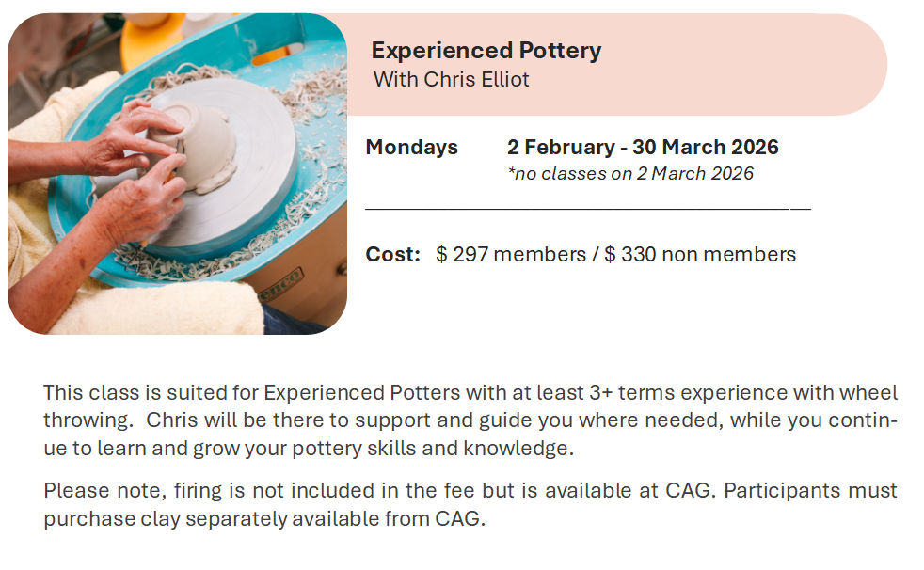The height and width of the screenshot is (570, 924).
Task: Select the Cost: label
Action: pyautogui.click(x=392, y=255)
